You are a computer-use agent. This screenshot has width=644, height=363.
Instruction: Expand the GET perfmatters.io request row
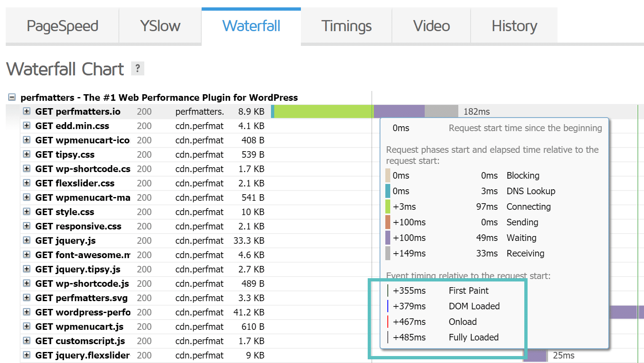27,111
